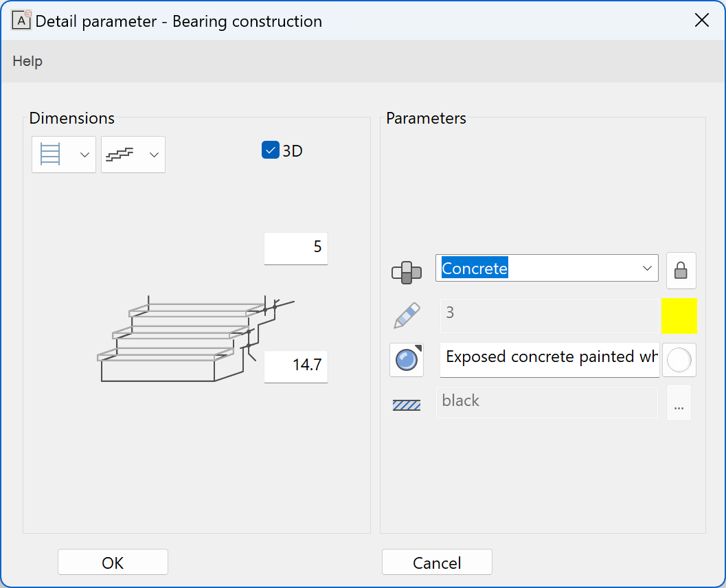Click the surface material sphere icon
This screenshot has height=588, width=726.
point(407,360)
